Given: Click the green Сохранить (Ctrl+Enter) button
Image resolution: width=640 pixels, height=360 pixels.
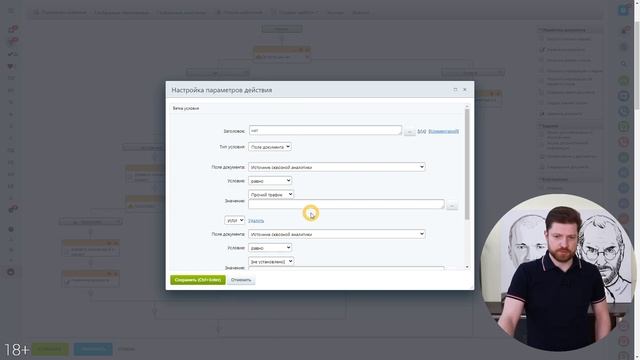Looking at the screenshot, I should point(198,280).
